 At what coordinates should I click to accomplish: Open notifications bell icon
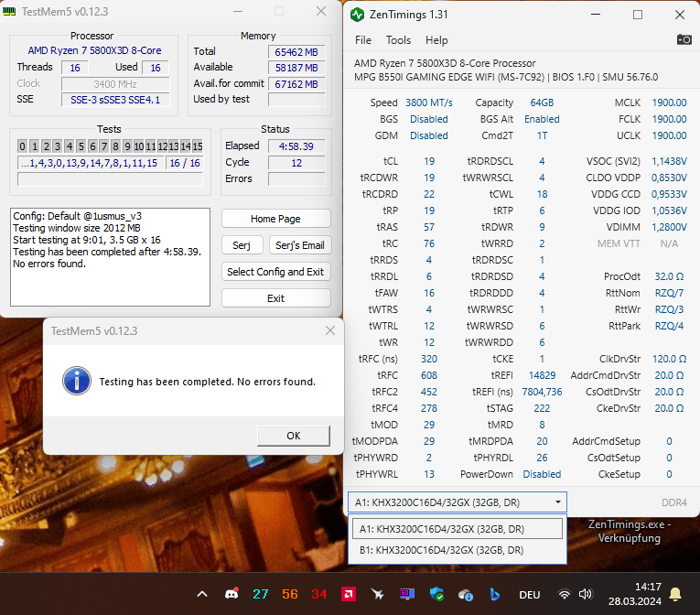tap(675, 594)
